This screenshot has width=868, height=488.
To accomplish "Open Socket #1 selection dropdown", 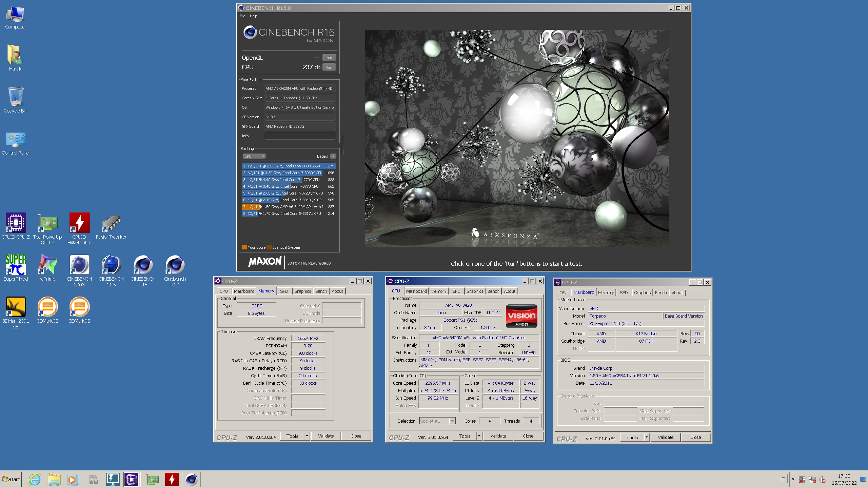I will point(437,421).
